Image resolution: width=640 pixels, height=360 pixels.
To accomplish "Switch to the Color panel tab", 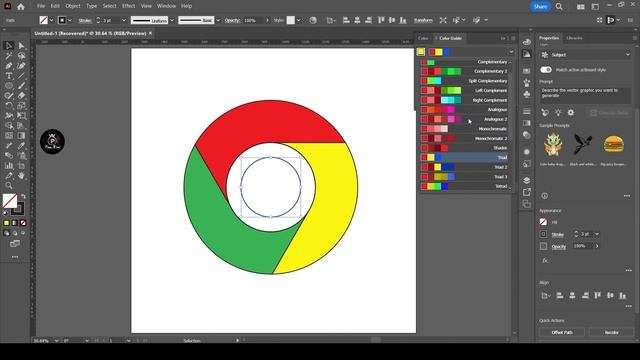I will 423,38.
